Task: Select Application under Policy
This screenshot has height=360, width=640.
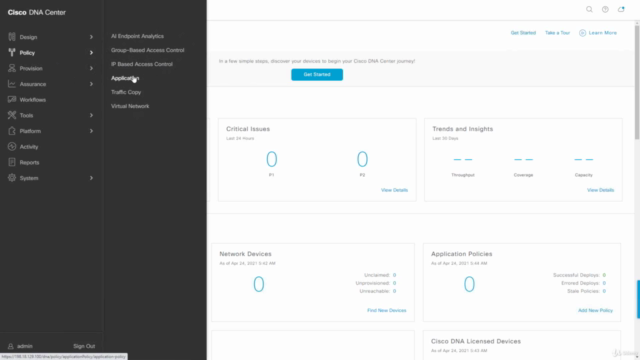Action: (125, 78)
